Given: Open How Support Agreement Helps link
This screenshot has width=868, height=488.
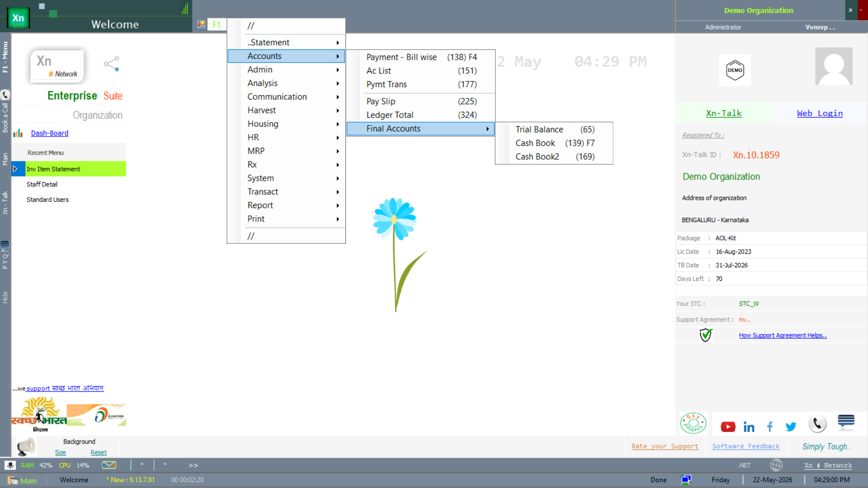Looking at the screenshot, I should [x=783, y=335].
